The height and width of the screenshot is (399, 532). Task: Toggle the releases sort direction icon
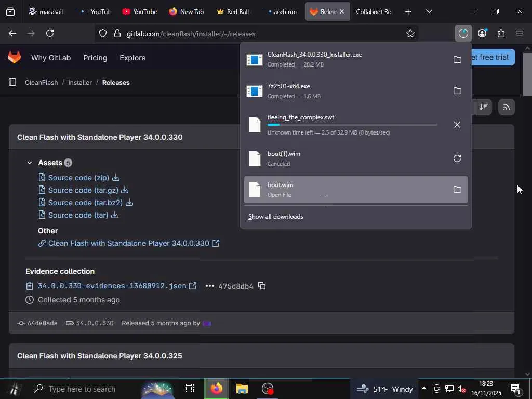pos(483,107)
